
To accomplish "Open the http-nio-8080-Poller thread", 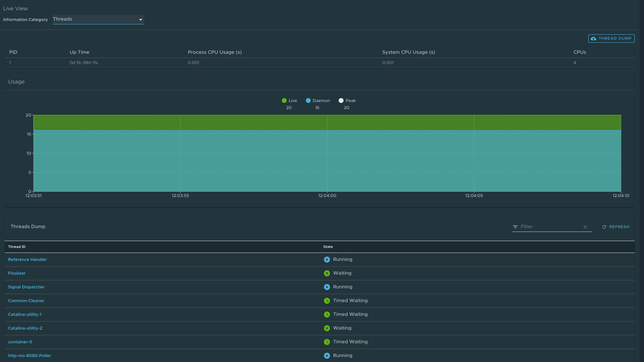I will 30,356.
